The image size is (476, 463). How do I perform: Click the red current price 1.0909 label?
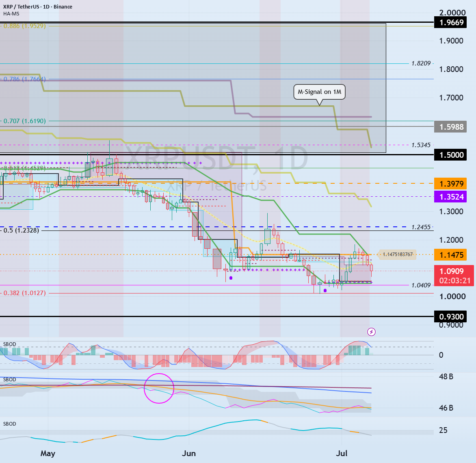[454, 276]
